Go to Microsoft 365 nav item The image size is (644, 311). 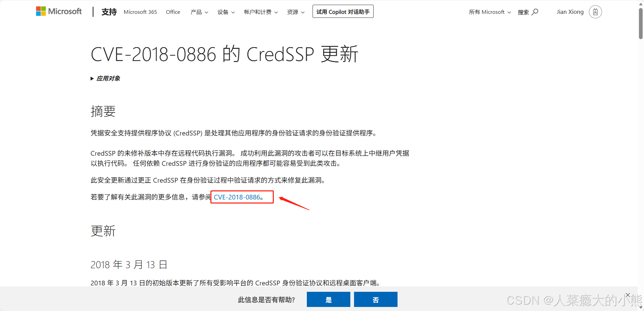coord(140,12)
